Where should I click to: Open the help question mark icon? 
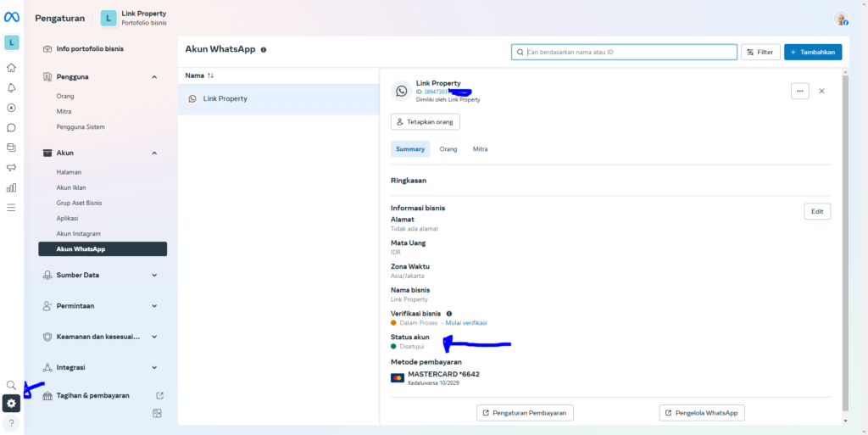click(x=11, y=423)
